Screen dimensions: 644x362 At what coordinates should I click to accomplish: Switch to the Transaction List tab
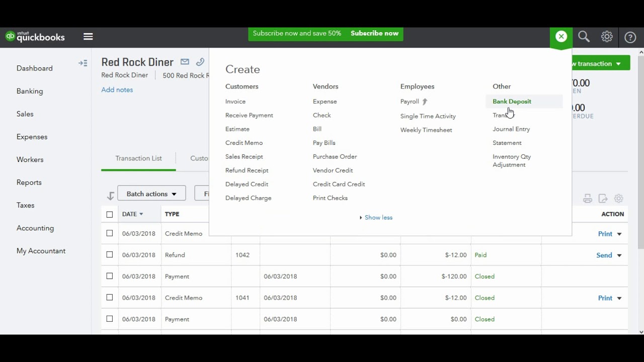click(x=138, y=158)
